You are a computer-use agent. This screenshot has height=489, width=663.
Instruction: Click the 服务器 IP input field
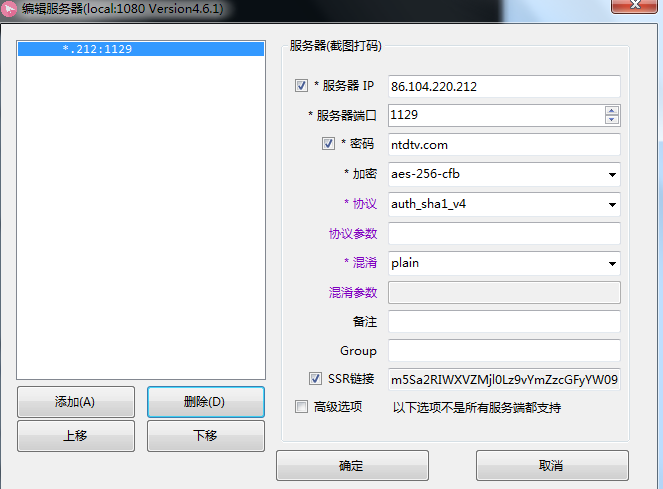click(x=504, y=87)
